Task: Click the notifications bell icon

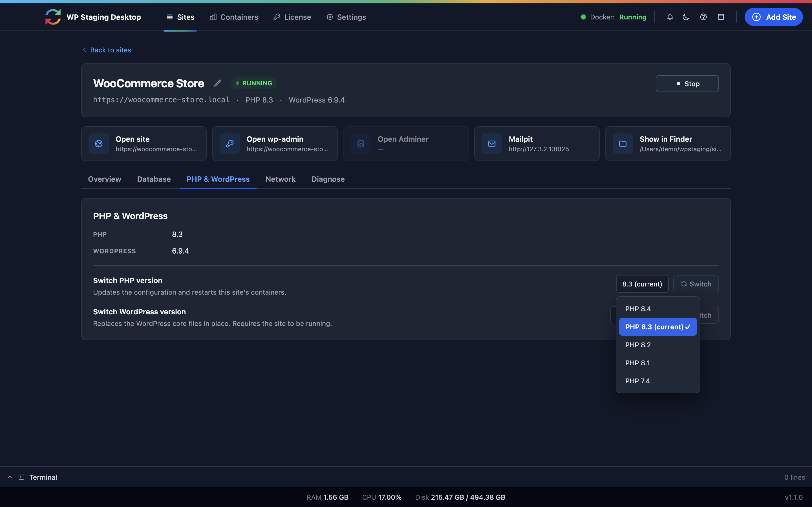Action: pyautogui.click(x=670, y=17)
